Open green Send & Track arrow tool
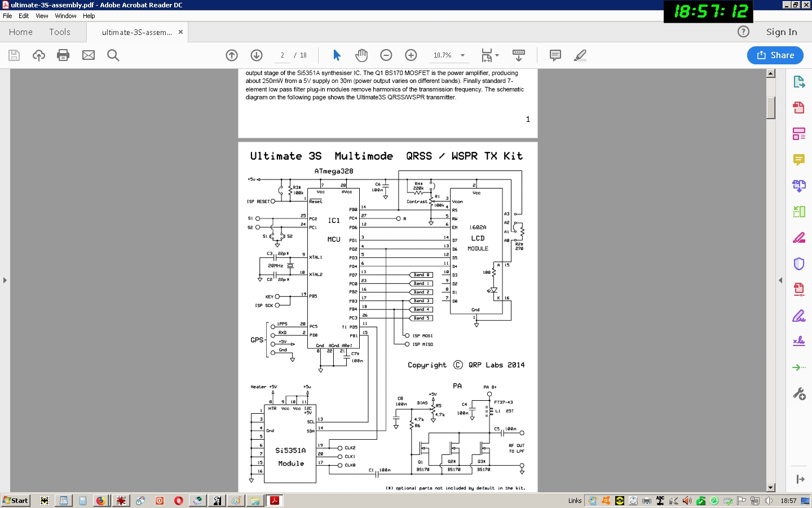The width and height of the screenshot is (812, 508). pyautogui.click(x=799, y=367)
